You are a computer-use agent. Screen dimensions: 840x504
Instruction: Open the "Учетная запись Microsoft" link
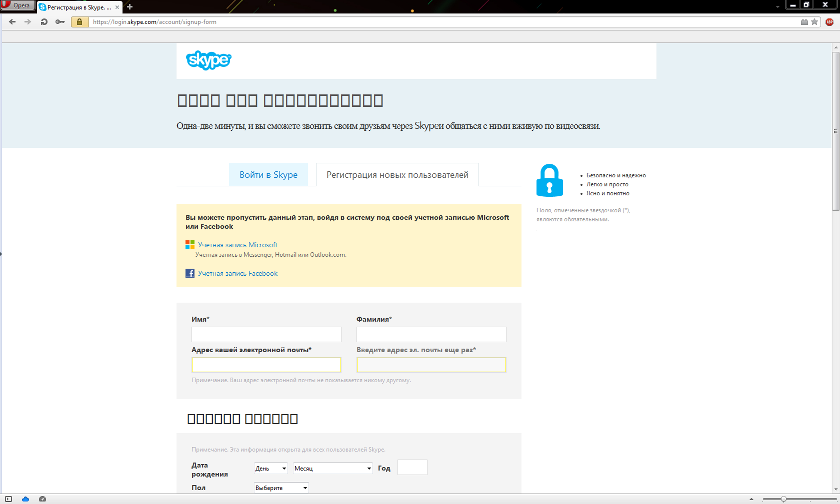(237, 245)
